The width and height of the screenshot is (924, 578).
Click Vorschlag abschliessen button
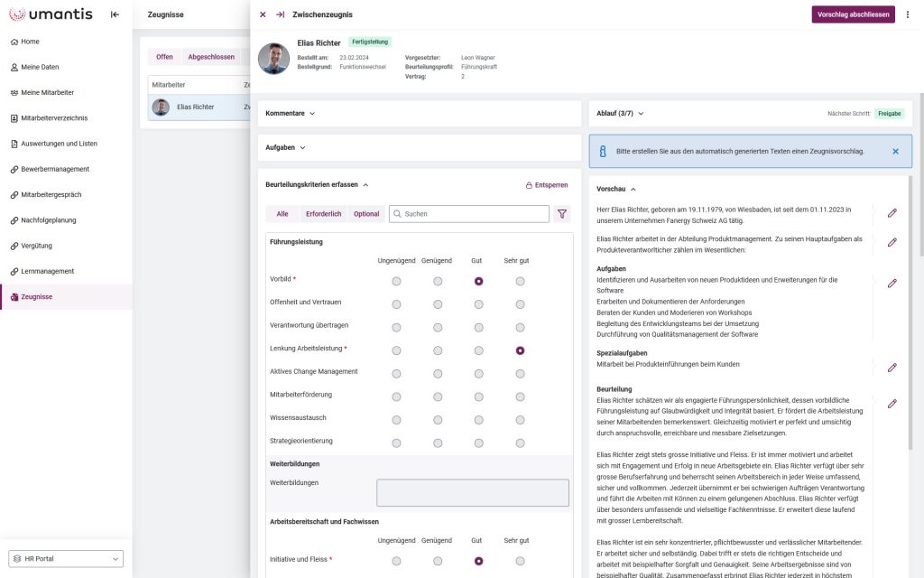point(853,14)
